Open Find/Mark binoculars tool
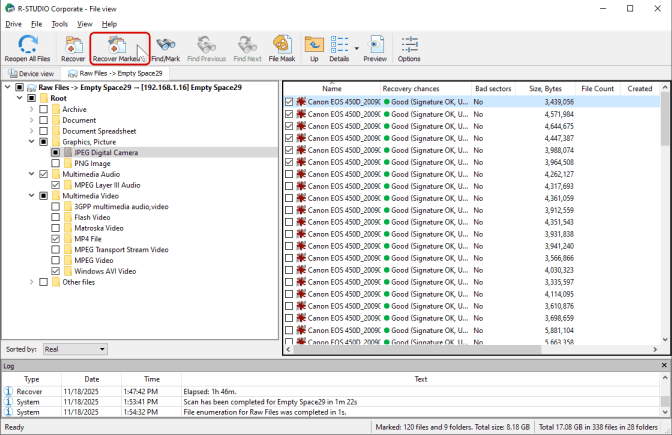 [165, 48]
